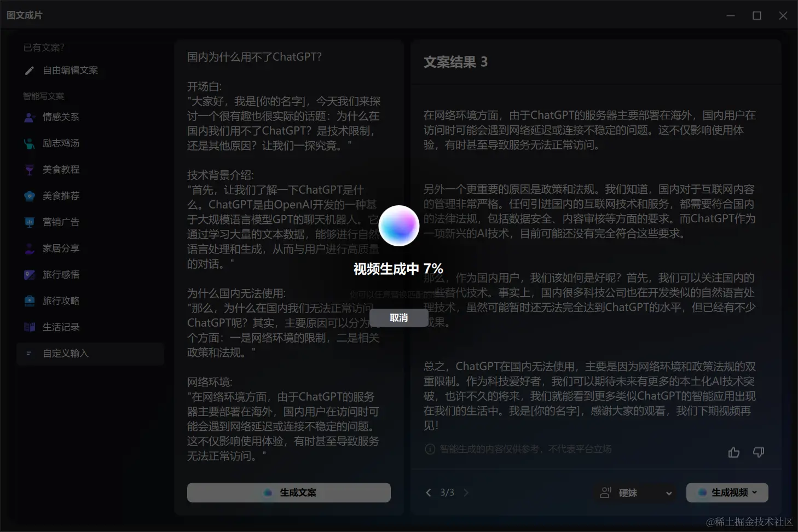Click the 生成文案 button

288,493
